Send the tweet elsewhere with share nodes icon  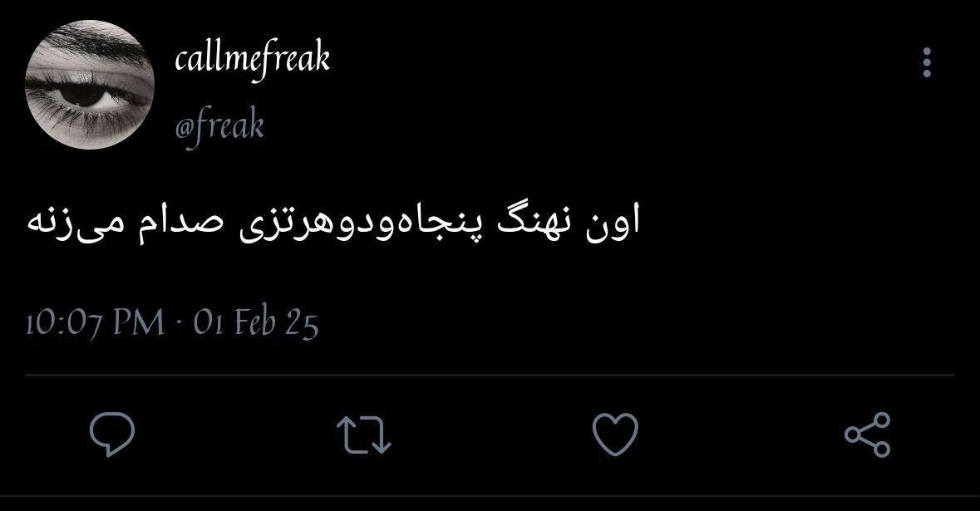pos(868,435)
